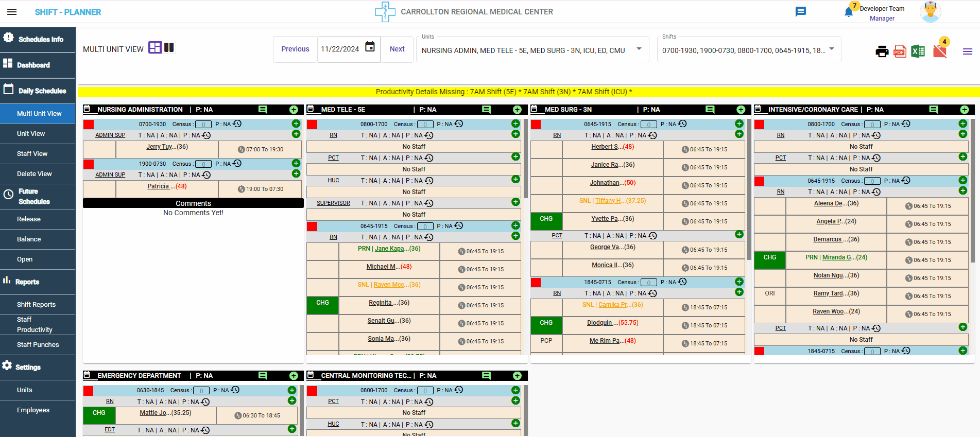Click the print schedule icon
Screen dimensions: 980x437
point(882,51)
